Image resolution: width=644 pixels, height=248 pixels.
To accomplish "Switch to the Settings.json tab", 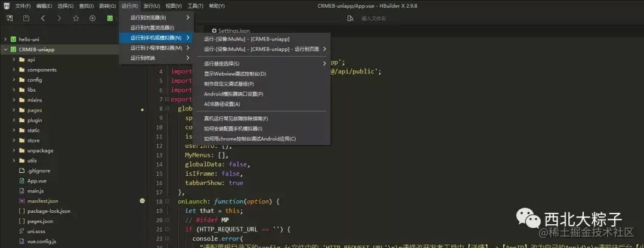I will (231, 31).
